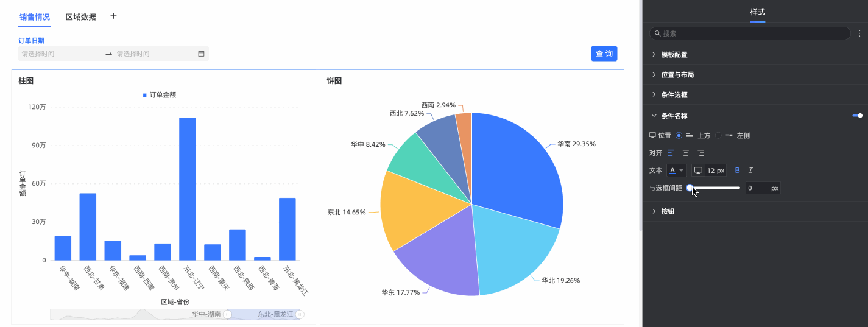The height and width of the screenshot is (327, 868).
Task: Select the center align icon for 对齐
Action: (x=686, y=153)
